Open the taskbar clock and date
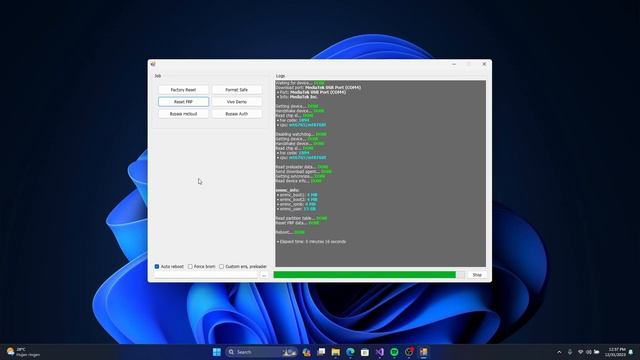 [x=616, y=352]
